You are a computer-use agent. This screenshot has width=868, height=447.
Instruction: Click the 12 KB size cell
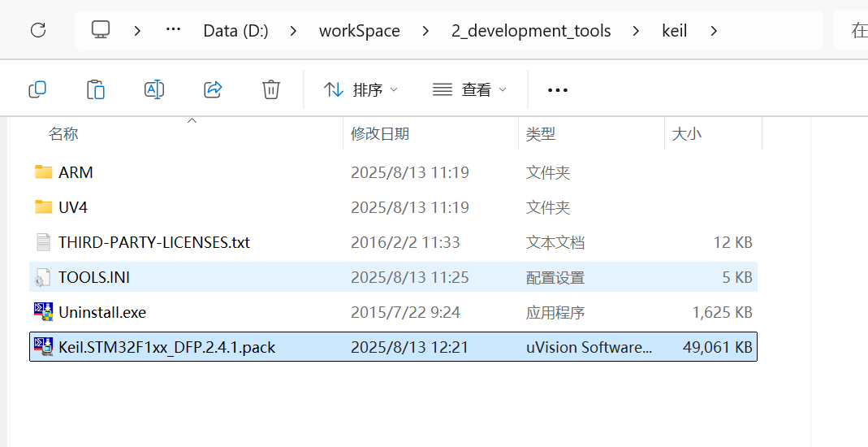point(733,243)
